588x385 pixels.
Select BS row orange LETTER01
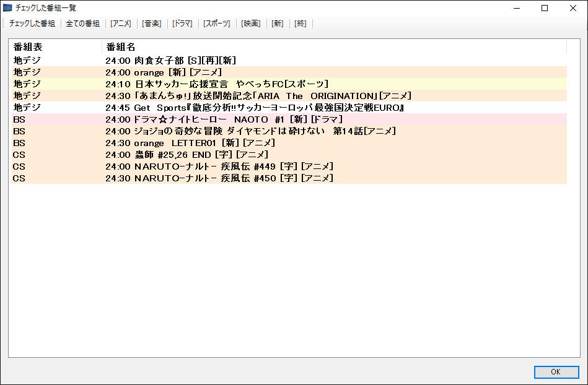[289, 143]
